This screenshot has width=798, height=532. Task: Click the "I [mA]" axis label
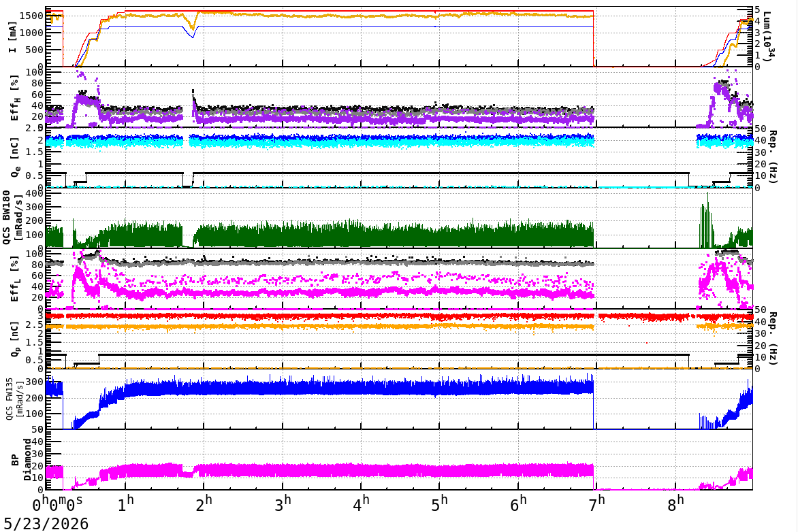(12, 37)
